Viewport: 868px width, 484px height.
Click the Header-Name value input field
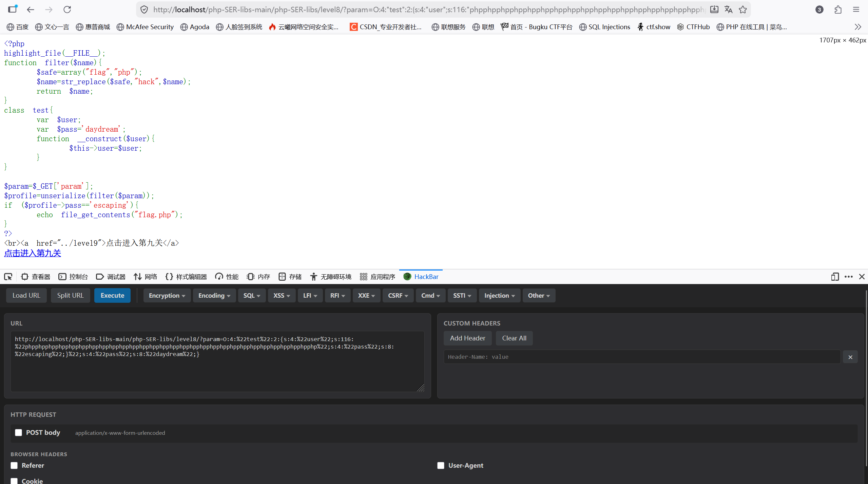click(642, 357)
